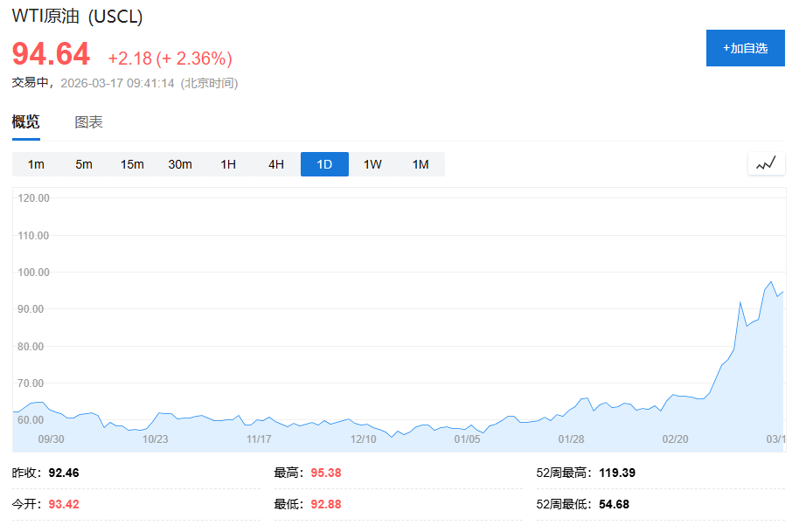799x532 pixels.
Task: Select the 1m timeframe
Action: [x=36, y=164]
